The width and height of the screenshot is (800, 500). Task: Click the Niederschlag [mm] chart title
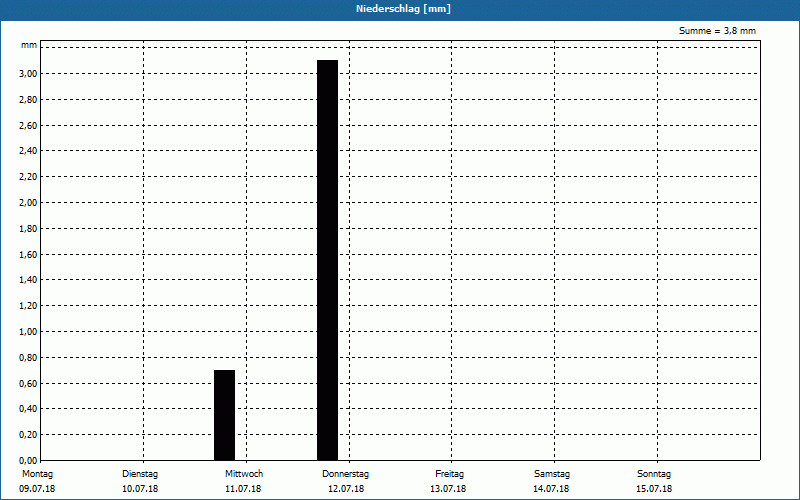click(x=403, y=9)
